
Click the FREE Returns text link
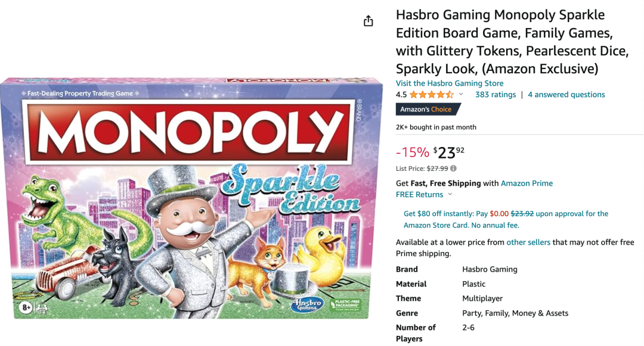(x=419, y=195)
